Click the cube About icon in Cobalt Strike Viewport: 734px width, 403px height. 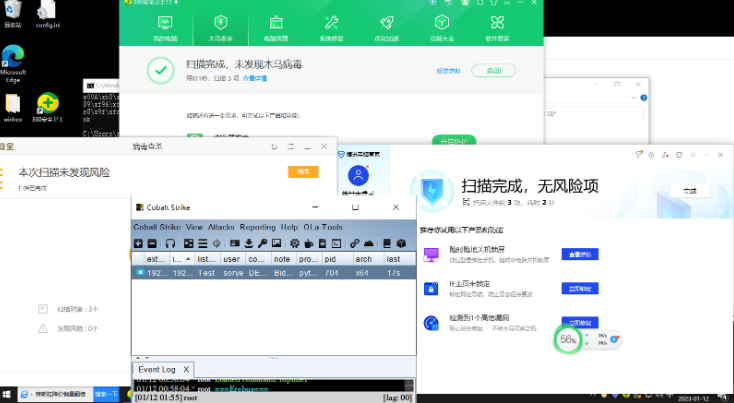pos(401,243)
